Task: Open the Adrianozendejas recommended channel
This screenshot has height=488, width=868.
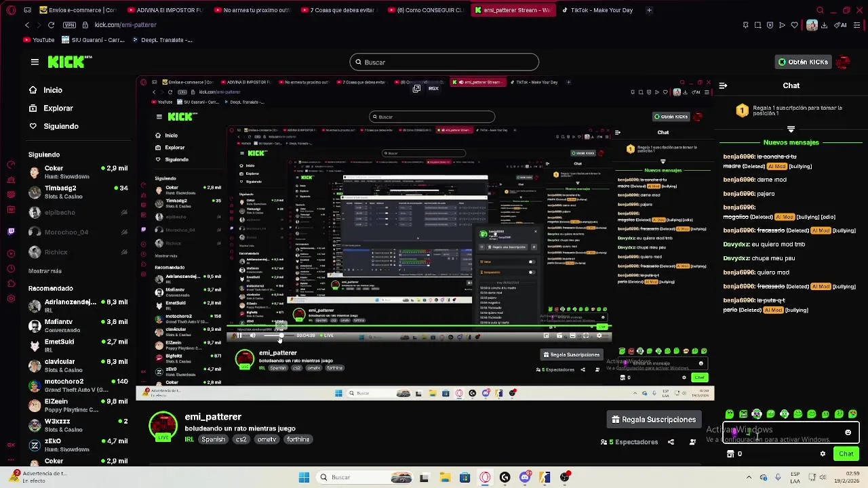Action: pos(77,306)
